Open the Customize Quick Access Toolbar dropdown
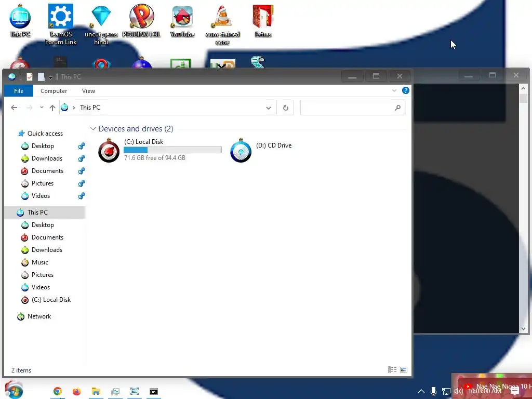532x399 pixels. (50, 77)
